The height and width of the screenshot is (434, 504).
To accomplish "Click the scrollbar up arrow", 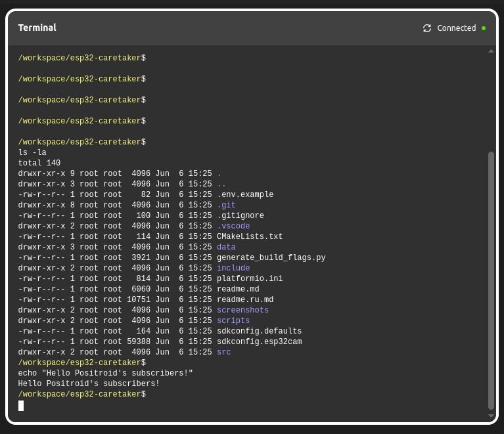I will coord(491,51).
